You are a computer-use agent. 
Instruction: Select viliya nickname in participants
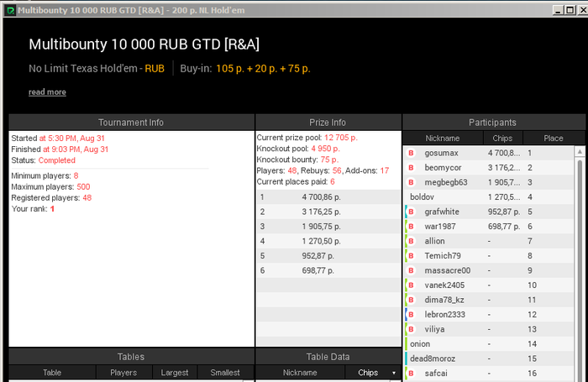(434, 329)
